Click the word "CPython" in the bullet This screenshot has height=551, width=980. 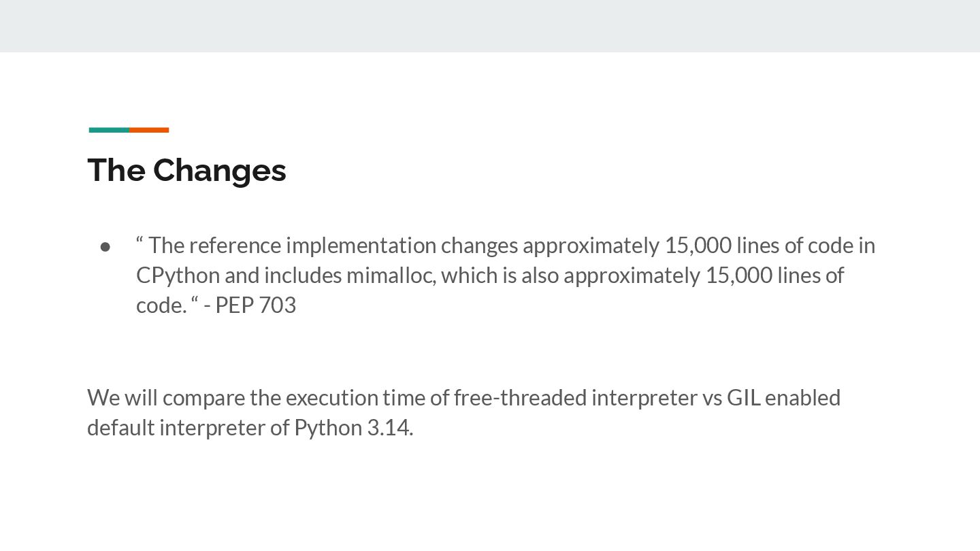tap(178, 275)
